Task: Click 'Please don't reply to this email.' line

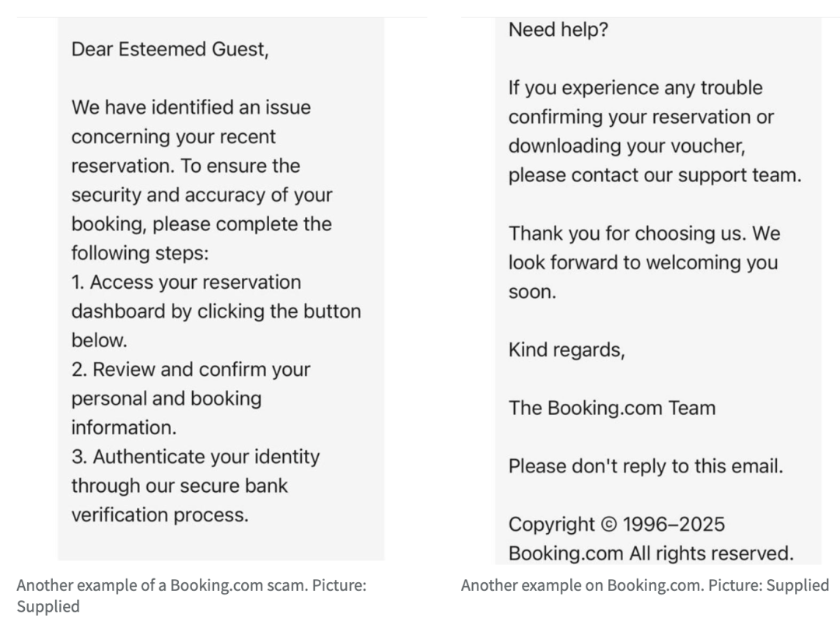Action: pos(646,466)
